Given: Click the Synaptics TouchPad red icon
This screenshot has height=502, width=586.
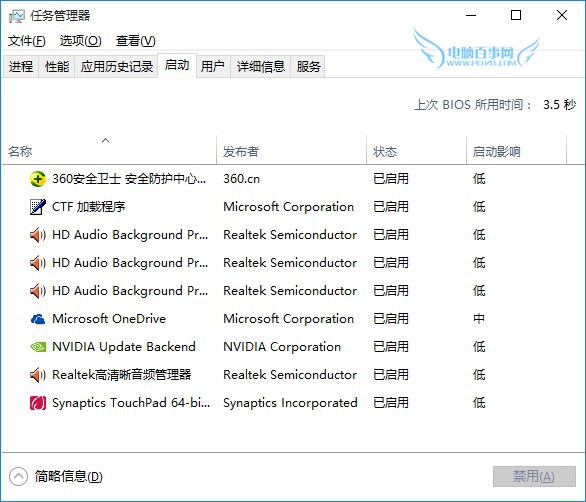Looking at the screenshot, I should click(38, 403).
